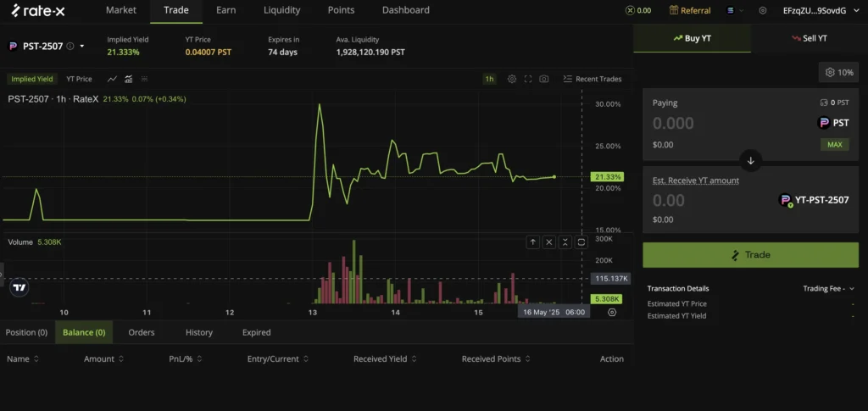This screenshot has height=411, width=868.
Task: Change the 1h chart interval
Action: click(489, 79)
